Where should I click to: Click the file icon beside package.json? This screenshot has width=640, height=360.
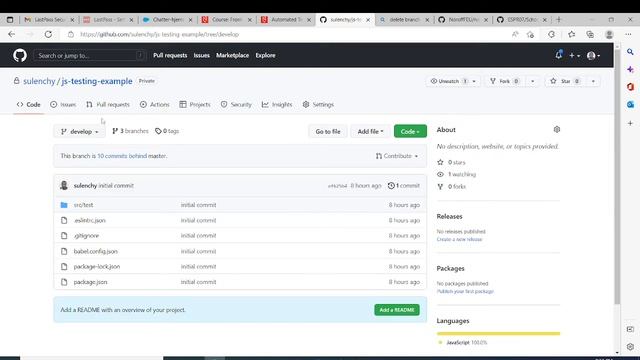[x=64, y=282]
